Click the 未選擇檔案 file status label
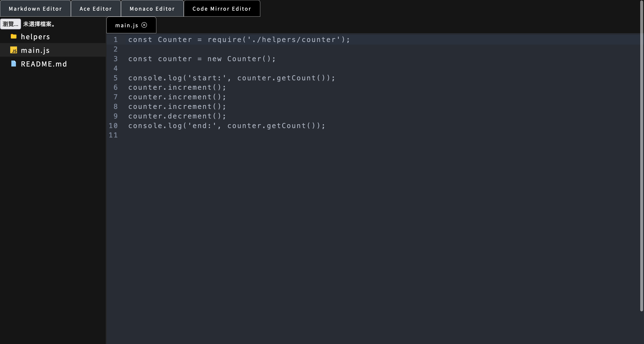This screenshot has height=344, width=644. coord(39,24)
